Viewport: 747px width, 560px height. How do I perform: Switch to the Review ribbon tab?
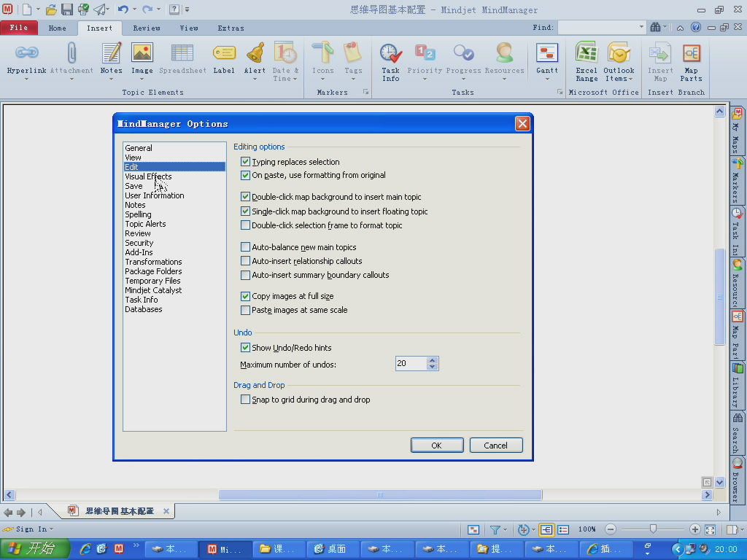click(146, 28)
